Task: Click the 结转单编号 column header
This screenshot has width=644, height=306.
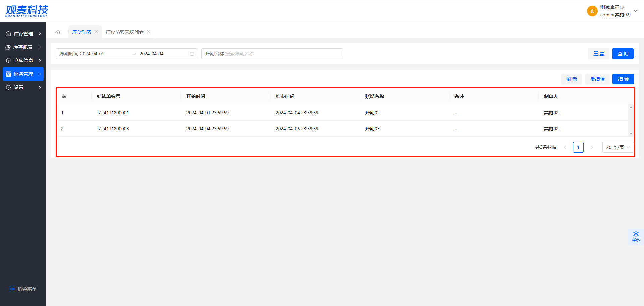Action: point(109,96)
